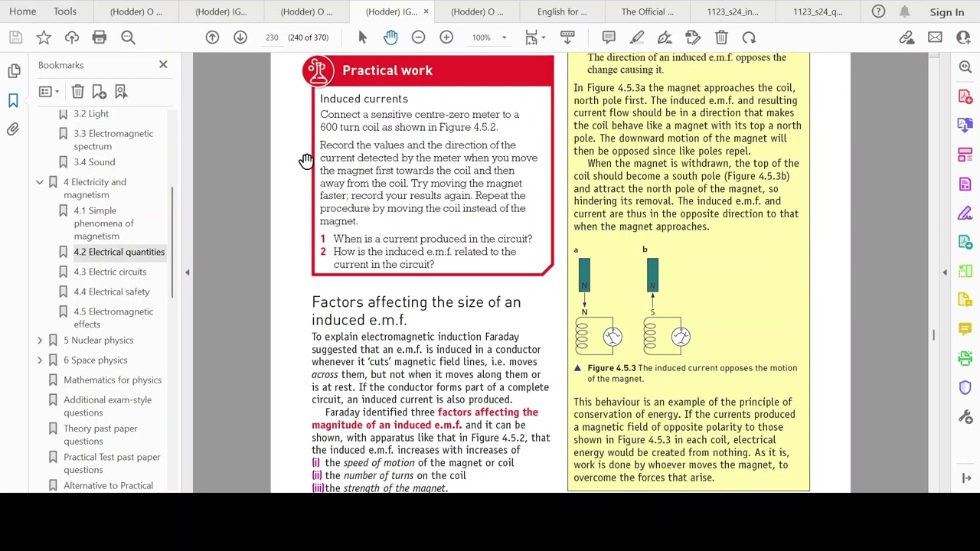
Task: Open the attachments paperclip panel
Action: click(14, 129)
